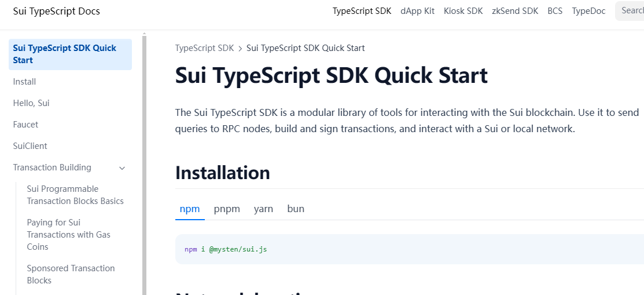Open BCS navigation link
The height and width of the screenshot is (295, 644).
(555, 11)
